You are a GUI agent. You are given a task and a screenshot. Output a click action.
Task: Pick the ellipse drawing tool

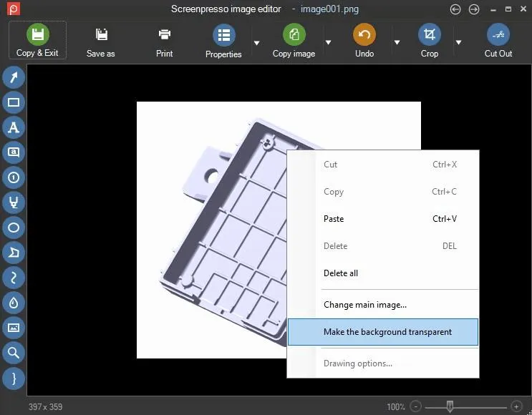(13, 228)
